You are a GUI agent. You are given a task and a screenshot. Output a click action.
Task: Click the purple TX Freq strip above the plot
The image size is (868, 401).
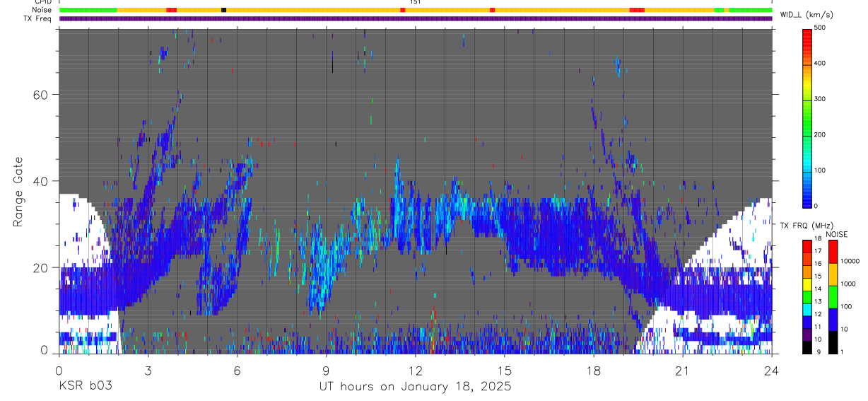click(x=416, y=18)
